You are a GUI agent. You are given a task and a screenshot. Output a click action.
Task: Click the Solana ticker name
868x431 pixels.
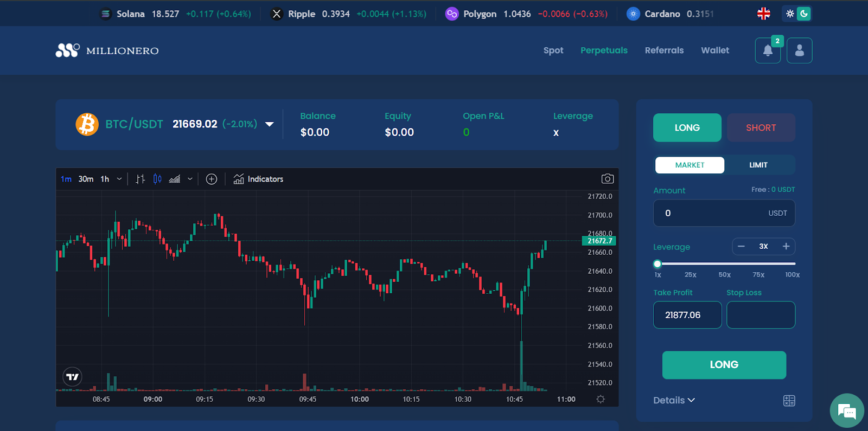[x=131, y=14]
